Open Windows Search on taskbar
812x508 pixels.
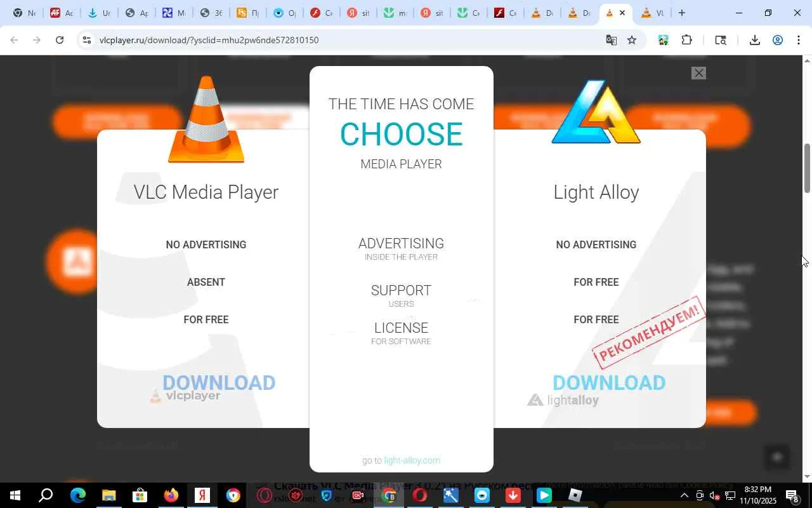pyautogui.click(x=46, y=495)
